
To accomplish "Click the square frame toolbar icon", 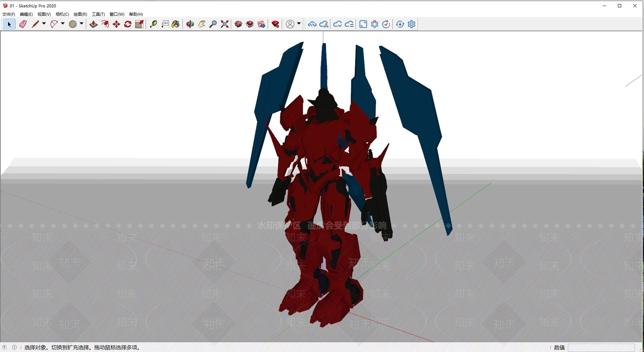I will [363, 24].
